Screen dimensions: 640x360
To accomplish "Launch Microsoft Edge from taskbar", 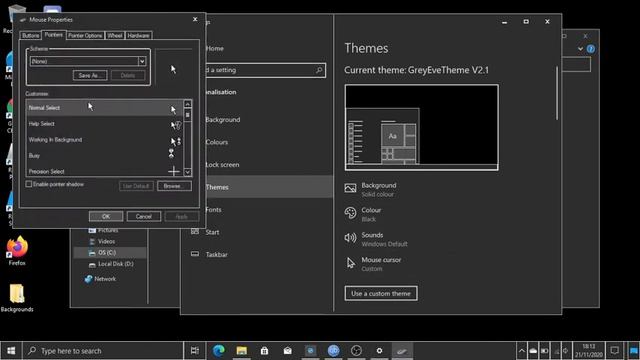I will click(219, 351).
